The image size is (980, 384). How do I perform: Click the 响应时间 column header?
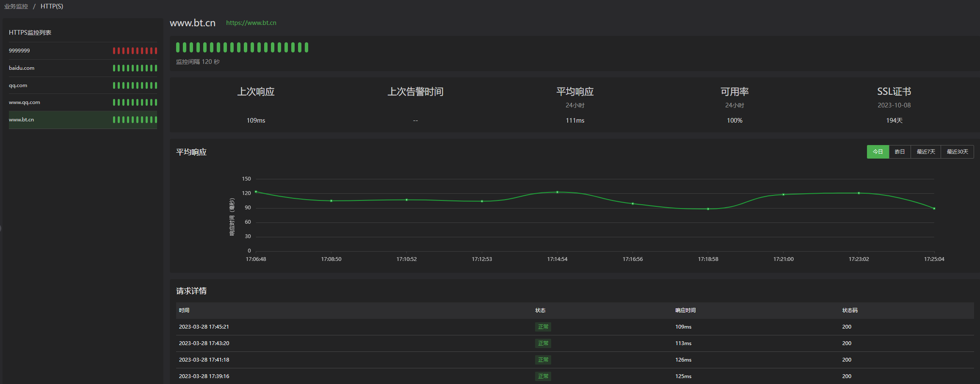685,310
